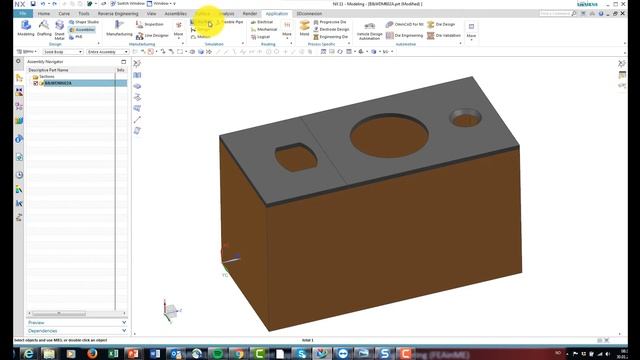Open the Solid Body type filter dropdown
This screenshot has width=640, height=360.
62,52
